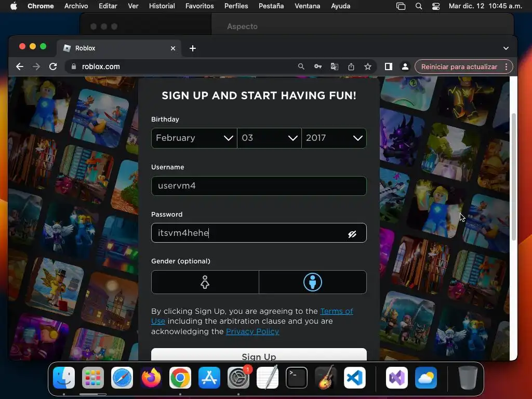Open a new tab with plus button

tap(193, 48)
